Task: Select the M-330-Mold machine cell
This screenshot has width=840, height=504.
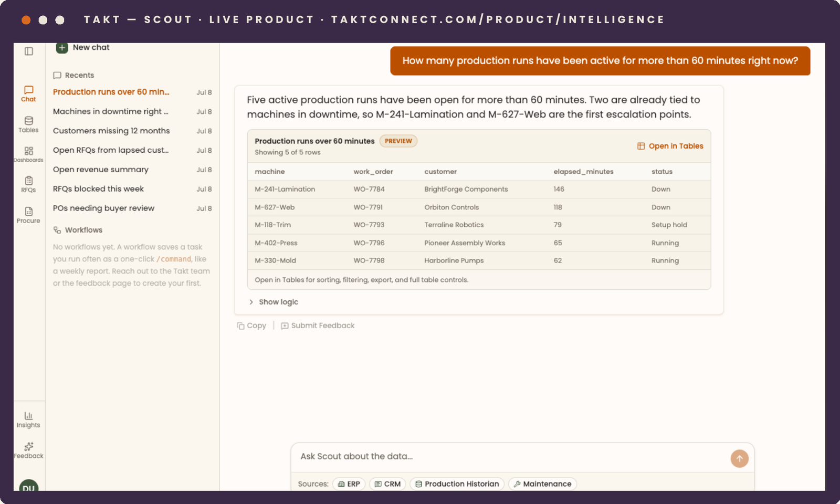Action: pyautogui.click(x=276, y=260)
